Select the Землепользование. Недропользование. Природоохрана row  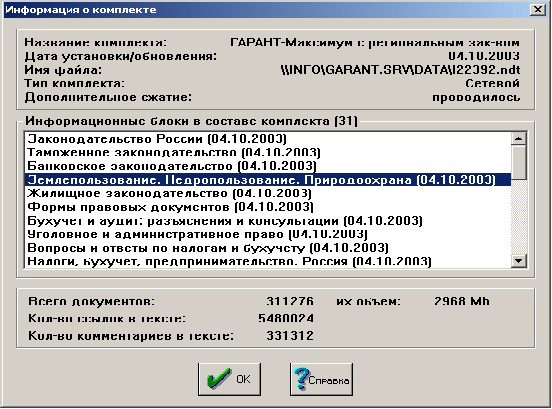coord(268,180)
